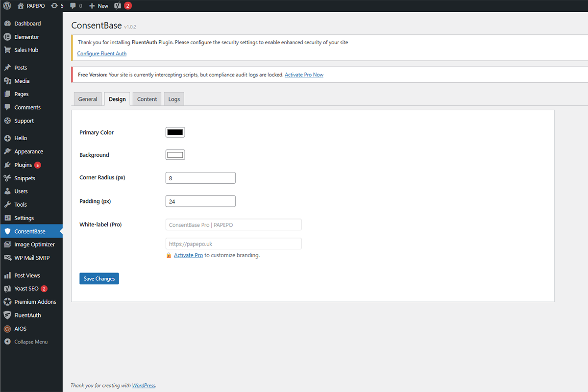
Task: Click the Configure Fluent Auth link
Action: (101, 53)
